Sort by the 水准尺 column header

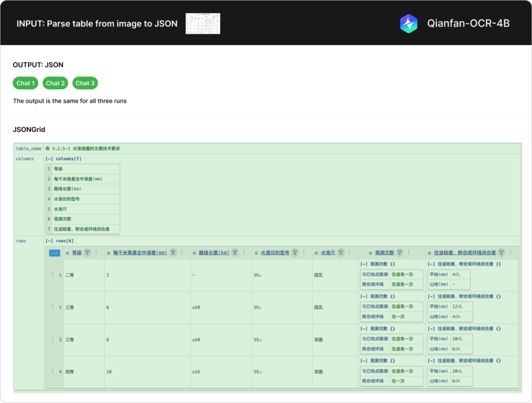point(327,253)
